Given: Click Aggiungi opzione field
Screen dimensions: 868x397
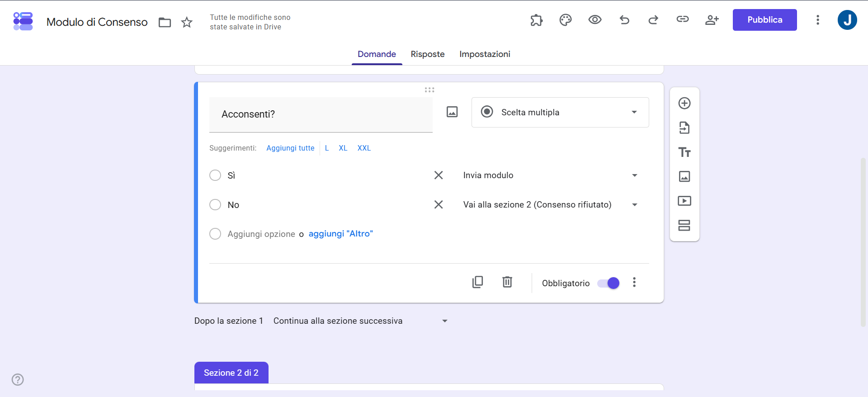Looking at the screenshot, I should click(x=261, y=234).
